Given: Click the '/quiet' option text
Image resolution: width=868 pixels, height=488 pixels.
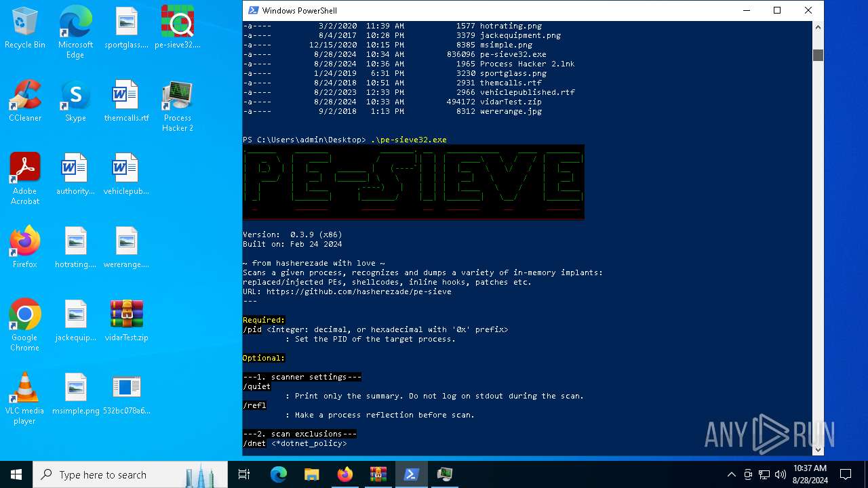Looking at the screenshot, I should click(x=256, y=386).
